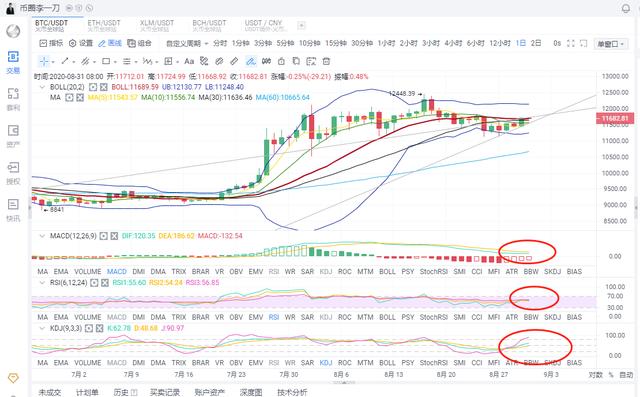Screen dimensions: 640x397
Task: Select the 4小时 timeframe
Action: (x=453, y=43)
